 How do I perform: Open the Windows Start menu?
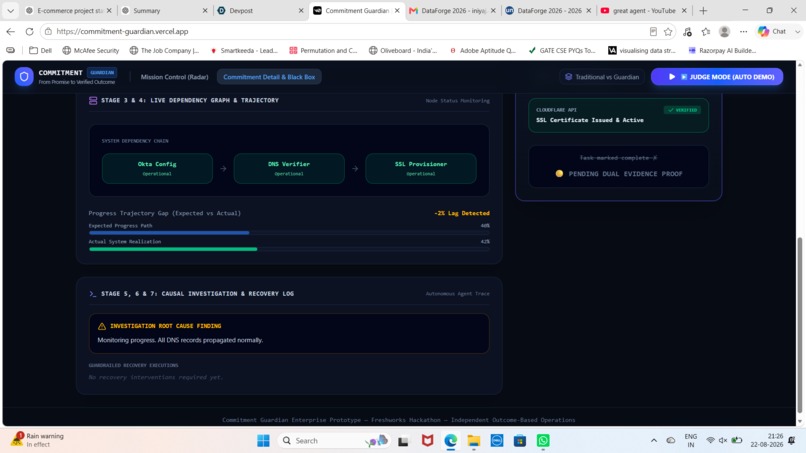pyautogui.click(x=263, y=441)
